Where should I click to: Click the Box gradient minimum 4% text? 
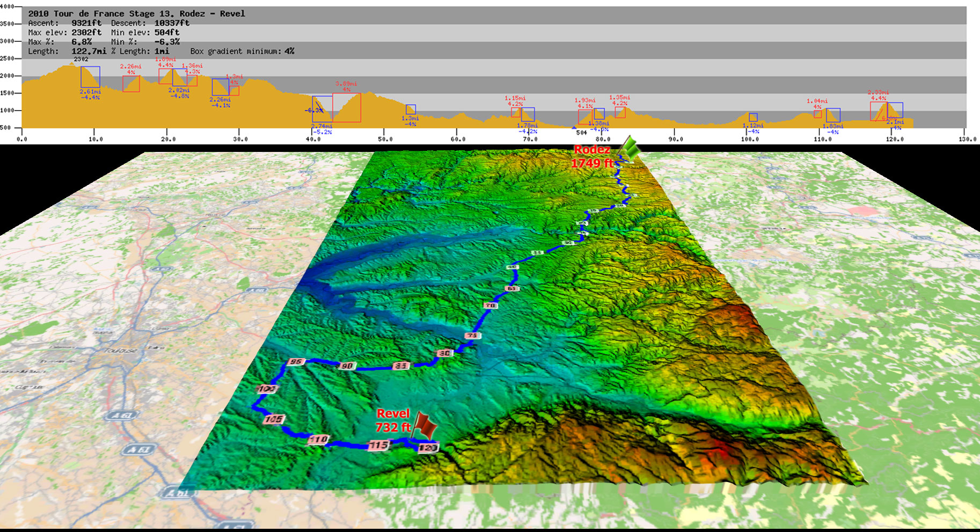[242, 52]
